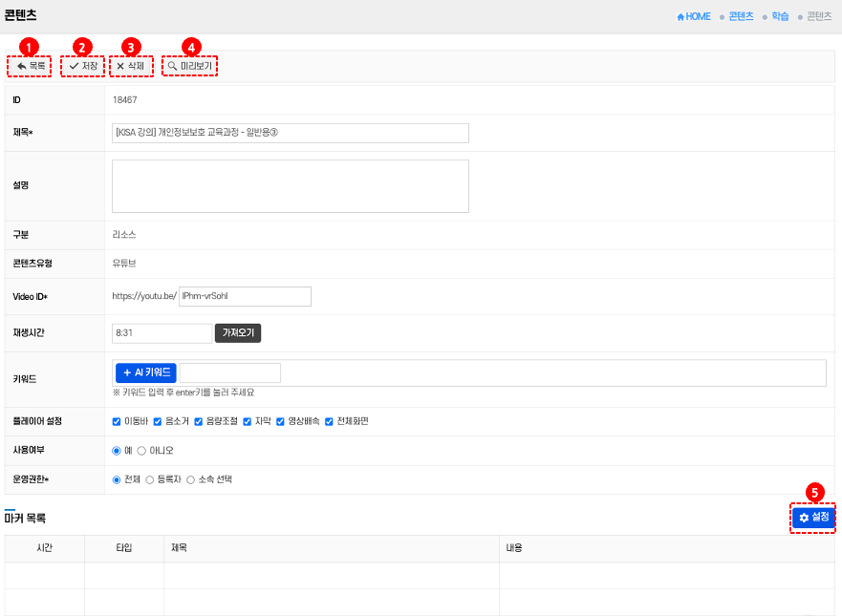The height and width of the screenshot is (616, 842).
Task: Click the 제목 title input field
Action: (x=291, y=133)
